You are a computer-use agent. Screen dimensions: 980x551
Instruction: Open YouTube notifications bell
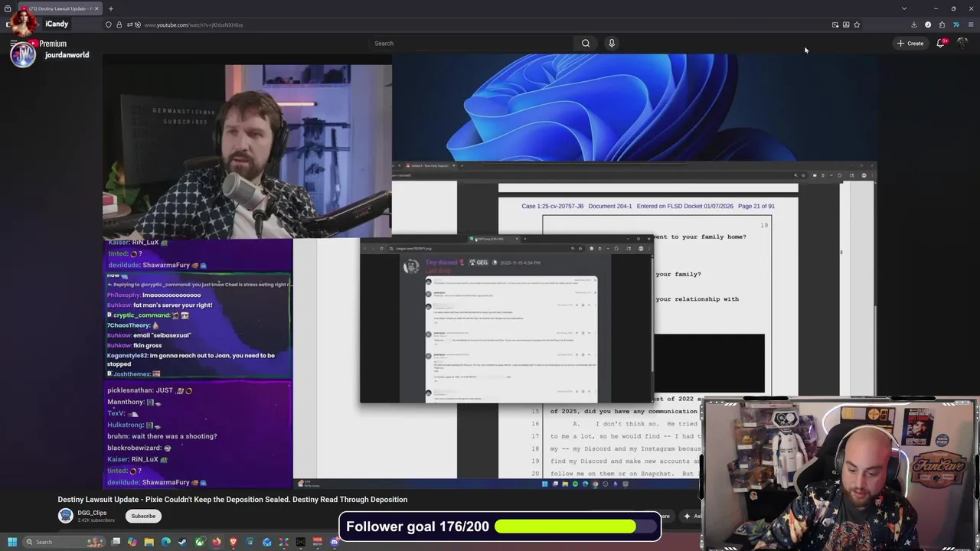[941, 44]
